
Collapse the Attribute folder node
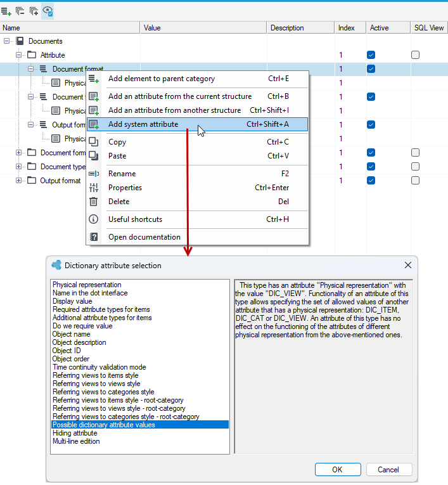pyautogui.click(x=18, y=55)
